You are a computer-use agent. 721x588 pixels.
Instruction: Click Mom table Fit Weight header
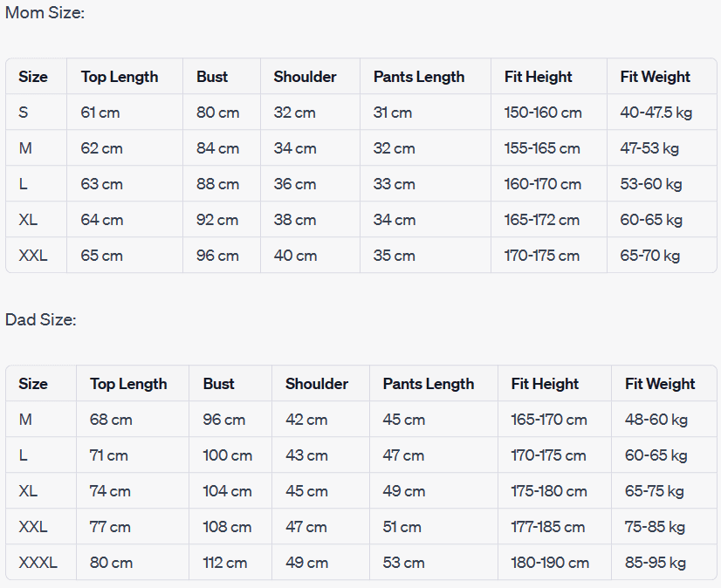tap(655, 77)
